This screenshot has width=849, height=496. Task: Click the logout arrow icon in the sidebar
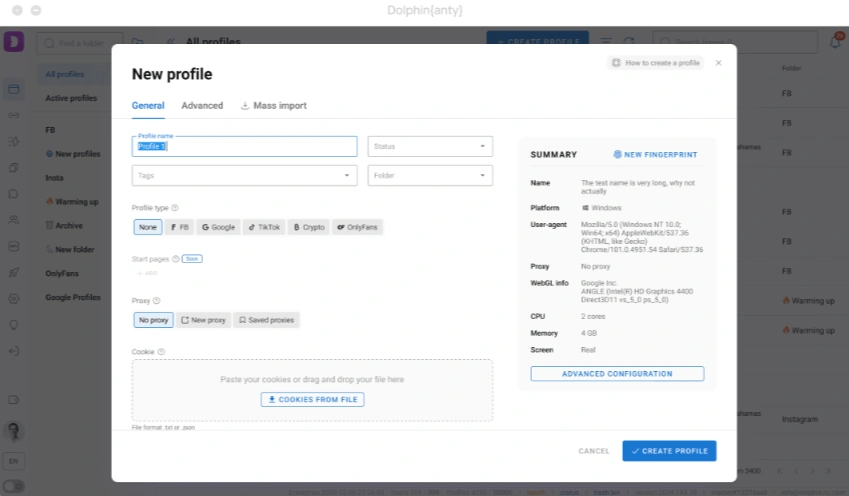(14, 351)
